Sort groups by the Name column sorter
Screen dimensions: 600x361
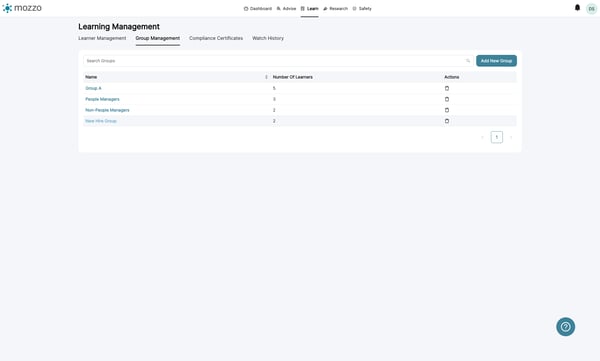tap(266, 77)
